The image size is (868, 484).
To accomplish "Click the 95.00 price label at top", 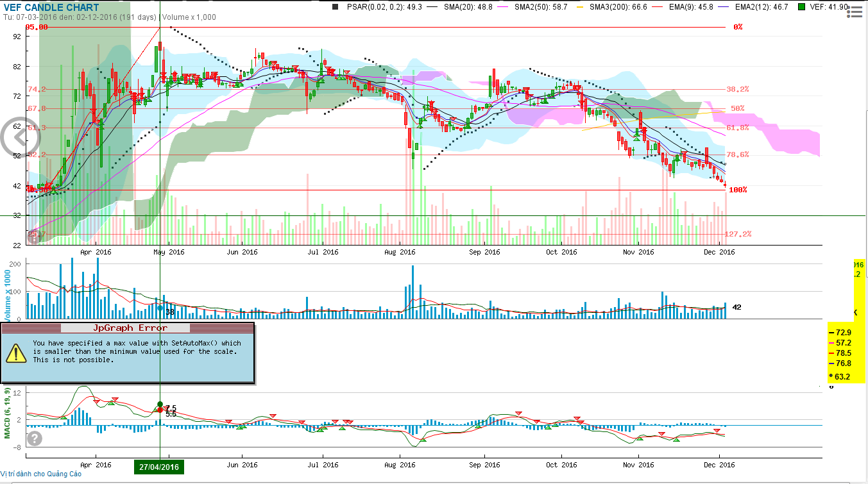I will coord(37,28).
